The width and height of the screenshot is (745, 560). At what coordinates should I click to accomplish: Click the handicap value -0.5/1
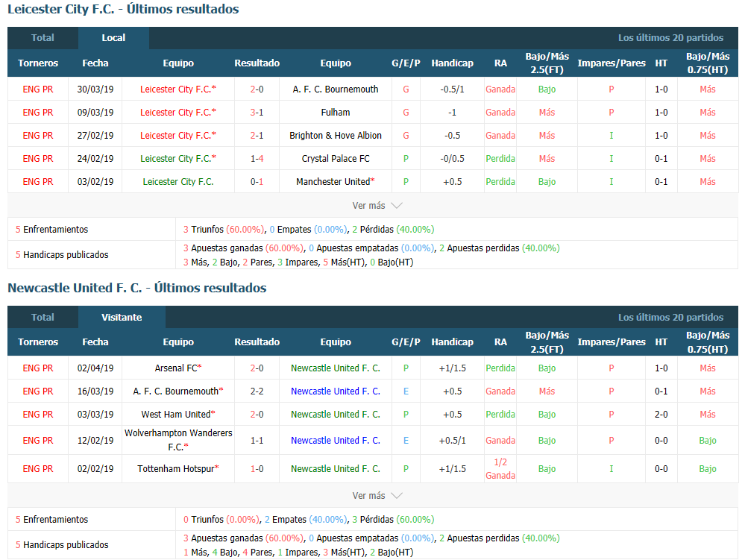pyautogui.click(x=453, y=89)
